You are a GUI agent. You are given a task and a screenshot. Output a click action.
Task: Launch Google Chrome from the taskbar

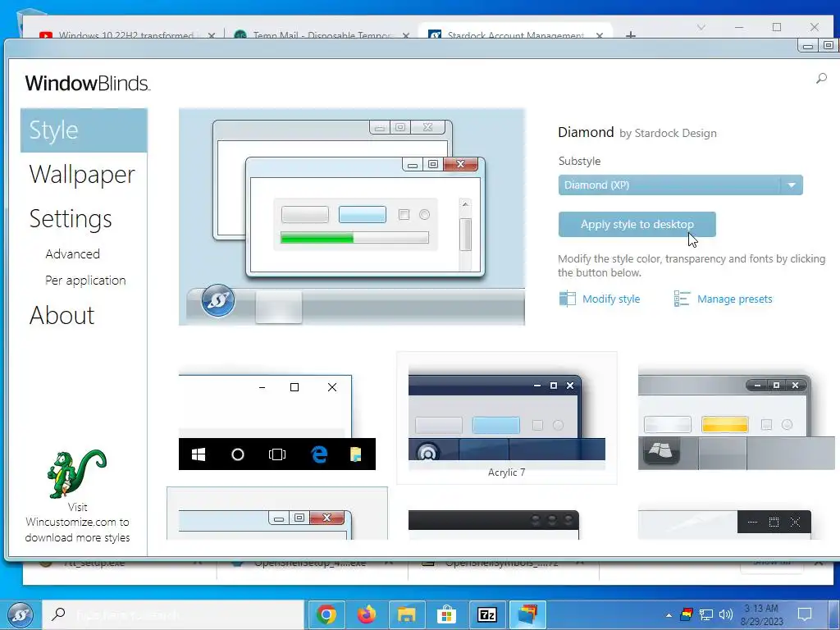point(326,615)
